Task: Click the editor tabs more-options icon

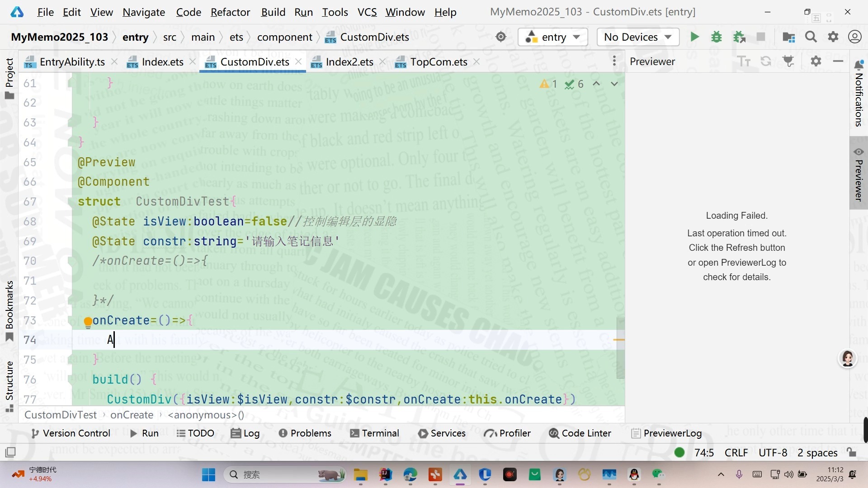Action: [x=614, y=61]
